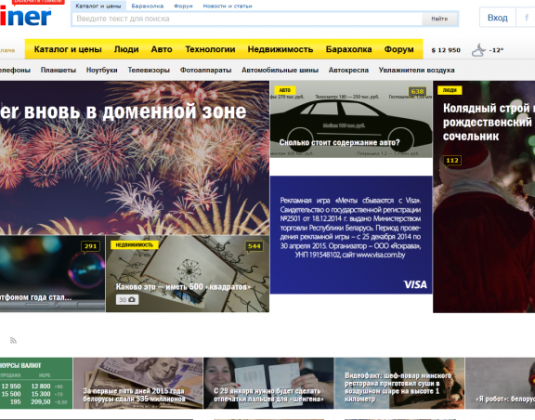Click the search text input field

click(x=247, y=19)
